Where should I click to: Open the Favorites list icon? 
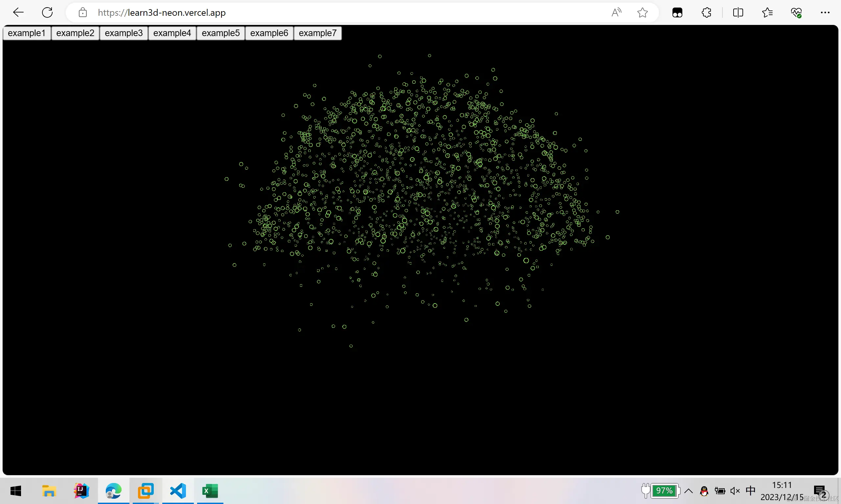click(767, 12)
